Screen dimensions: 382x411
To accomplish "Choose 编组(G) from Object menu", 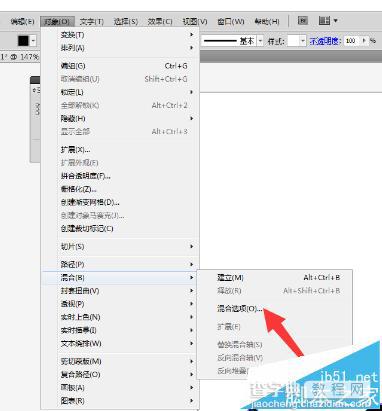I will (x=120, y=66).
